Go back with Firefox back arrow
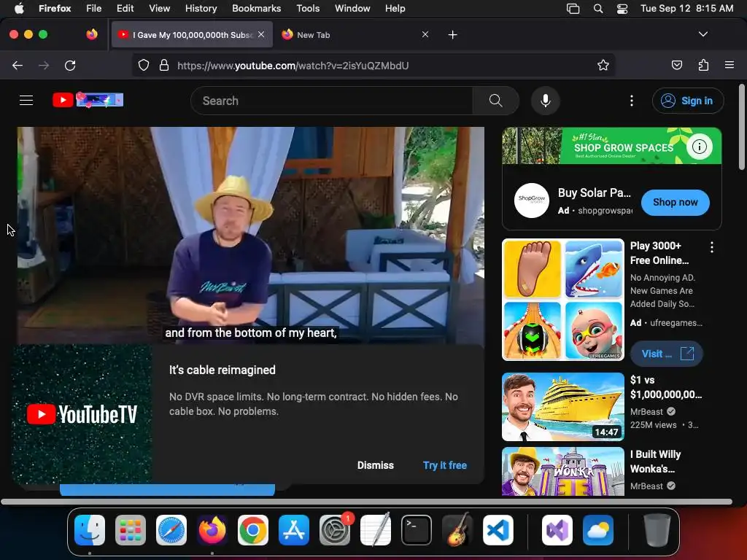This screenshot has height=560, width=747. coord(18,66)
